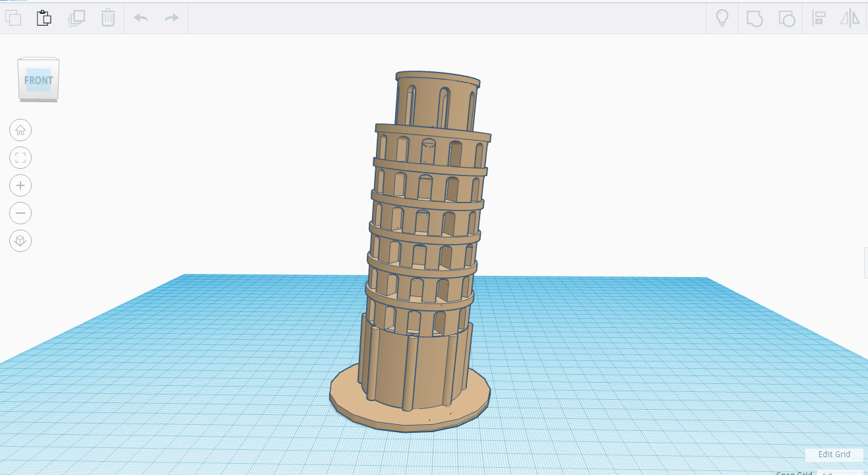Select the Home view icon
The height and width of the screenshot is (475, 868).
pos(20,130)
